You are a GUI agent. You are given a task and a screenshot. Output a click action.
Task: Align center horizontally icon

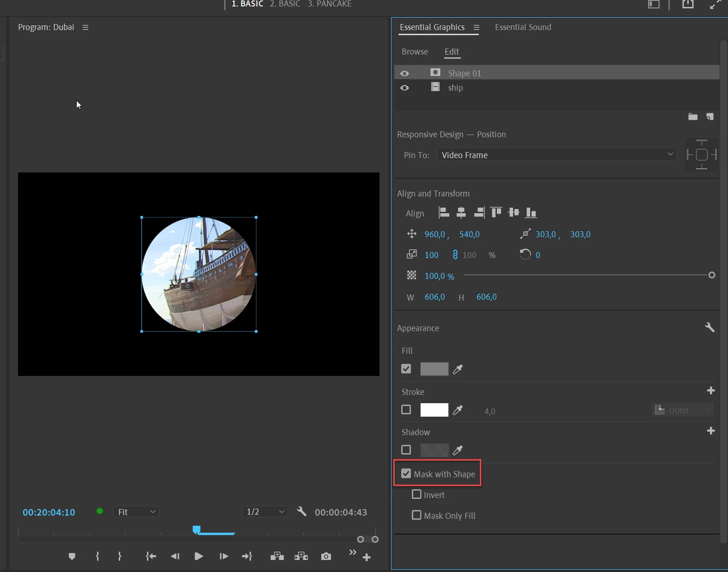[x=461, y=213]
